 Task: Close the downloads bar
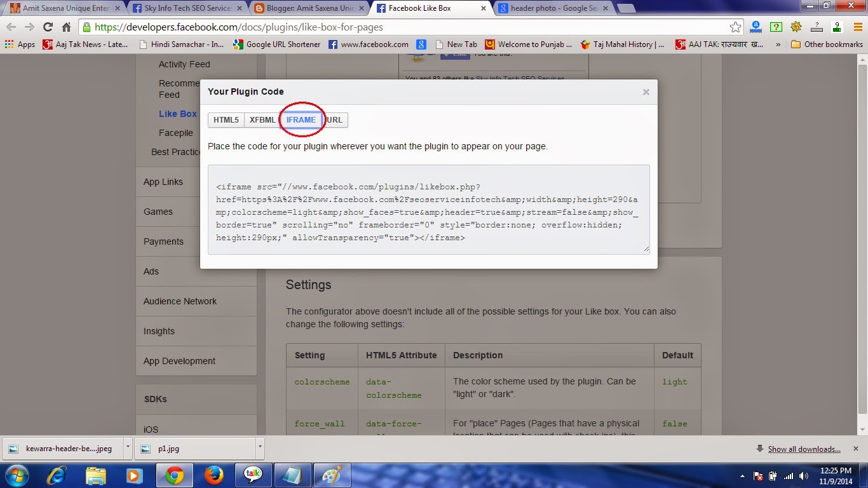(855, 448)
